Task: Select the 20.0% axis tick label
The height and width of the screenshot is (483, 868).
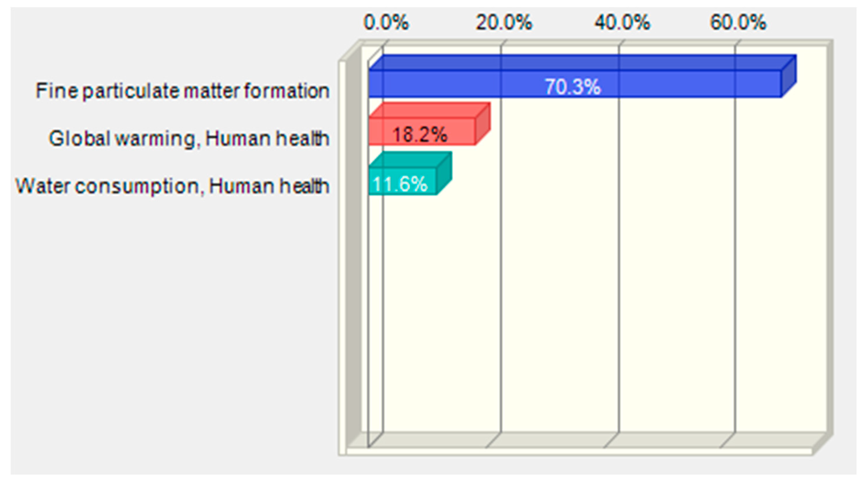Action: coord(504,23)
